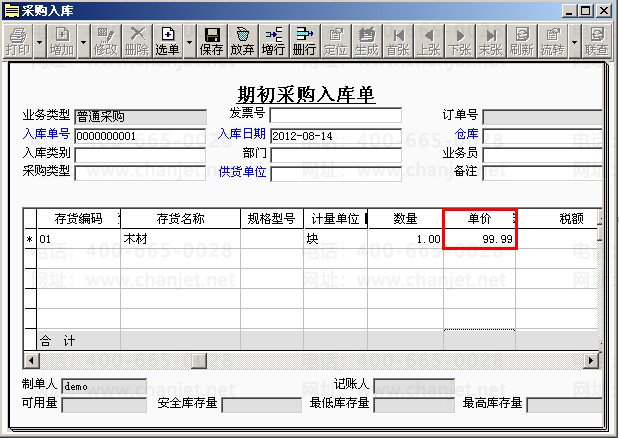Click the 入库类别 input field
Screen dimensions: 619x438
pos(140,155)
